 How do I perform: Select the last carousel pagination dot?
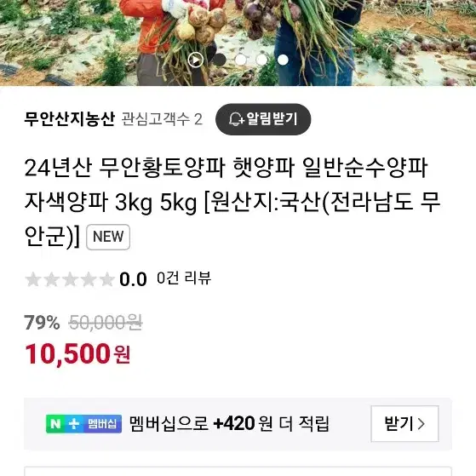(283, 60)
